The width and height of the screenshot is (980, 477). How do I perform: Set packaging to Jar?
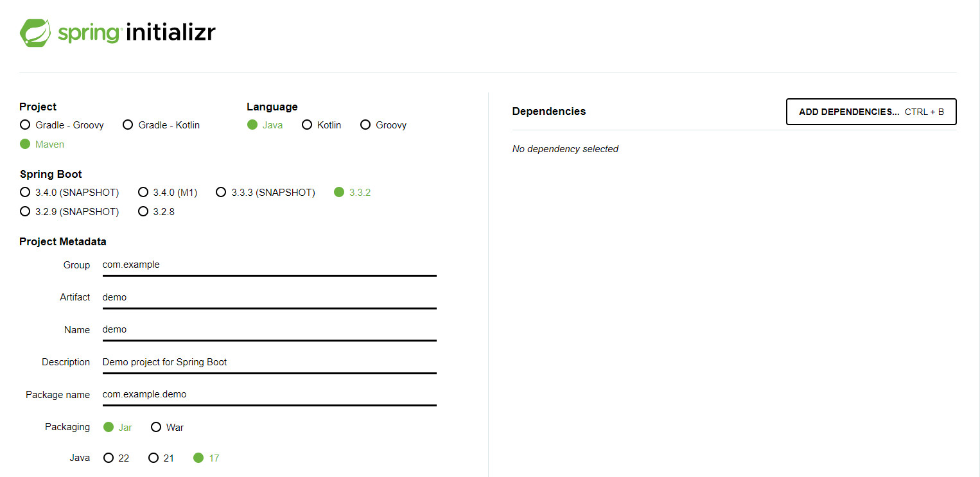point(118,428)
